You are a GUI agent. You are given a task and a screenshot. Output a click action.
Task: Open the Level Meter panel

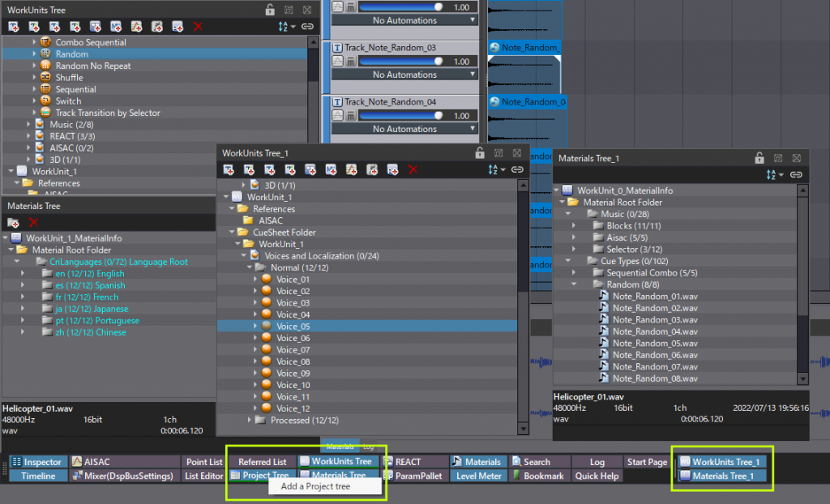[478, 476]
